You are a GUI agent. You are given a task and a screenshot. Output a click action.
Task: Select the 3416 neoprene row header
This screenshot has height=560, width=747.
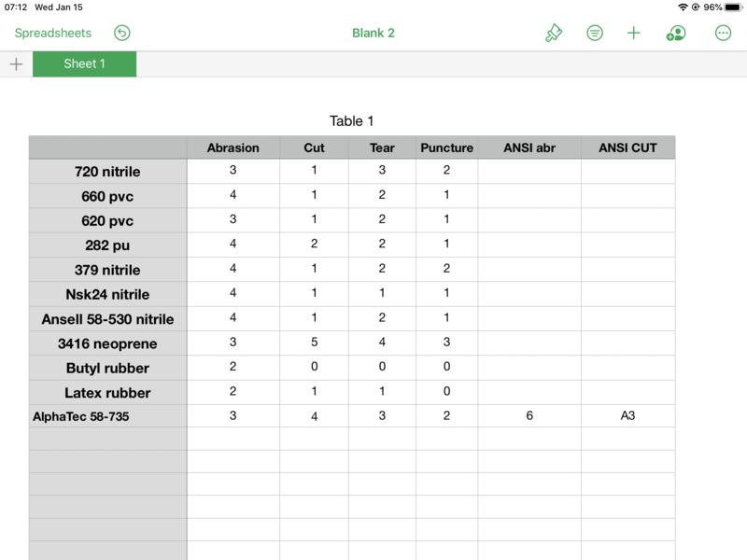point(107,343)
